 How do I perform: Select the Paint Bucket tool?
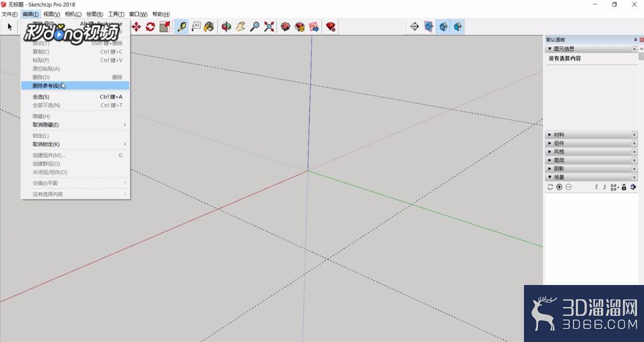click(x=209, y=27)
